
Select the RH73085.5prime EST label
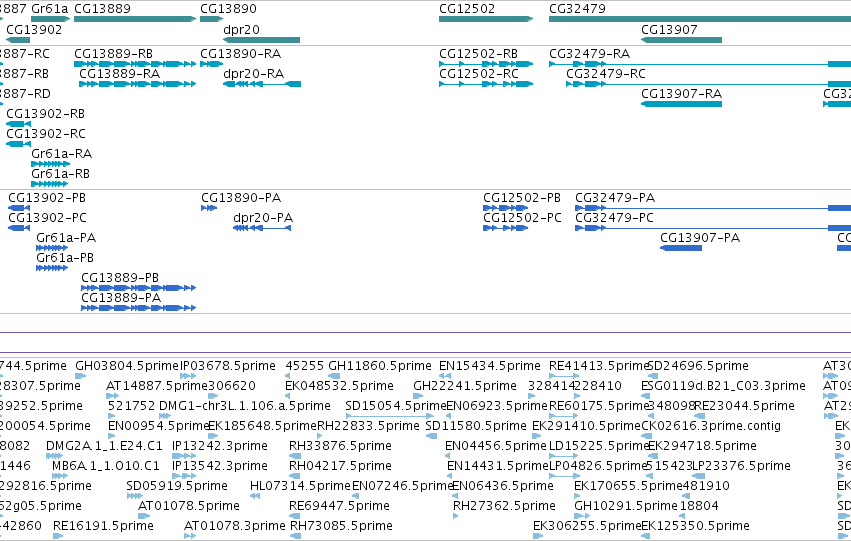pyautogui.click(x=341, y=527)
